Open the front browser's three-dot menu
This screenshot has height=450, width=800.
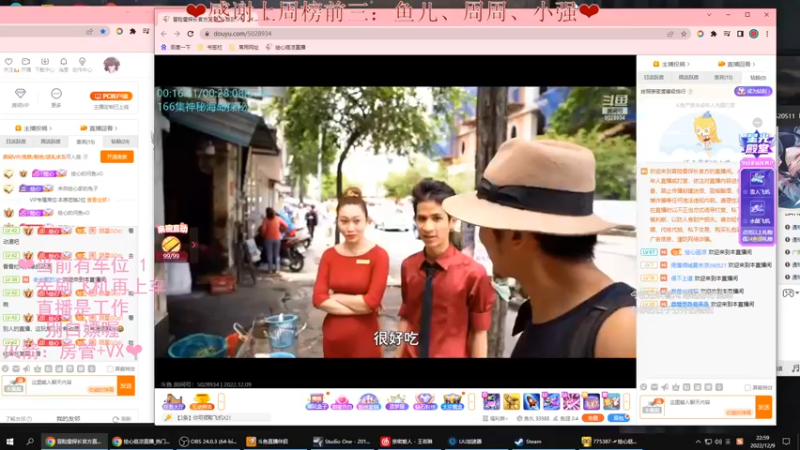click(767, 34)
